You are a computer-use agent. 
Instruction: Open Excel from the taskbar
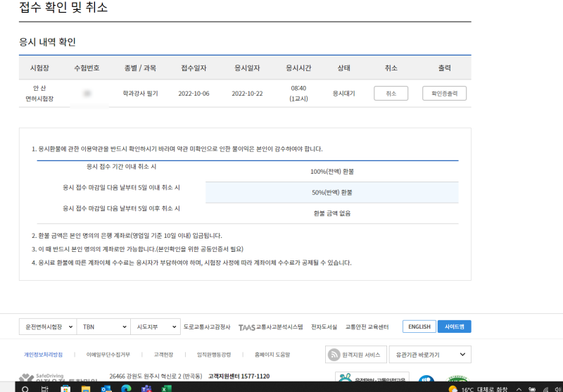point(166,388)
